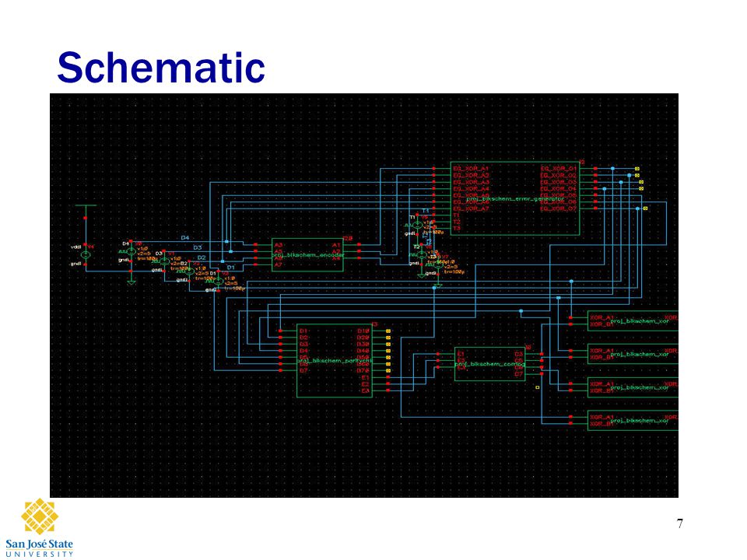Viewport: 747px width, 560px height.
Task: Click the yellow output terminal on the EG_XOR_O1 net
Action: click(x=637, y=169)
